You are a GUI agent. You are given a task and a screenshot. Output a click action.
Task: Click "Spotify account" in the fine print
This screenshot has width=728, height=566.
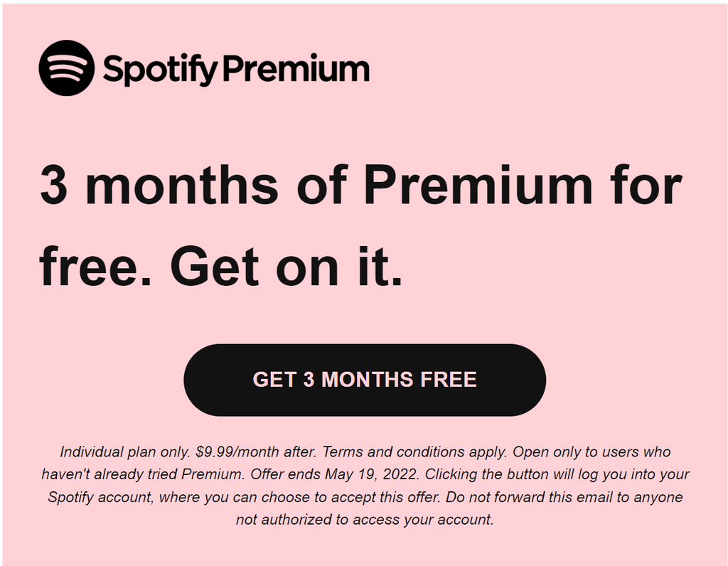click(x=101, y=497)
